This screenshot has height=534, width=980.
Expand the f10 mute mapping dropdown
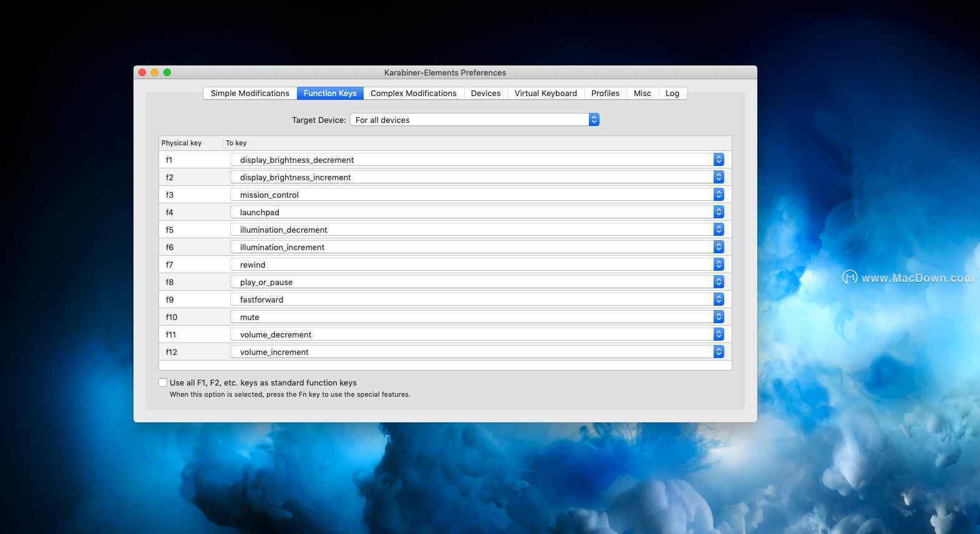coord(477,317)
